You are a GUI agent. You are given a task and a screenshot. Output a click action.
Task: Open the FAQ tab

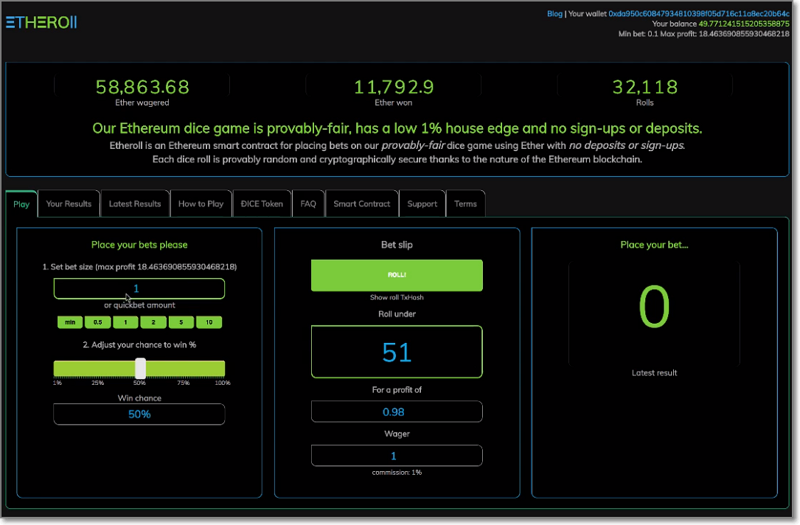(308, 204)
